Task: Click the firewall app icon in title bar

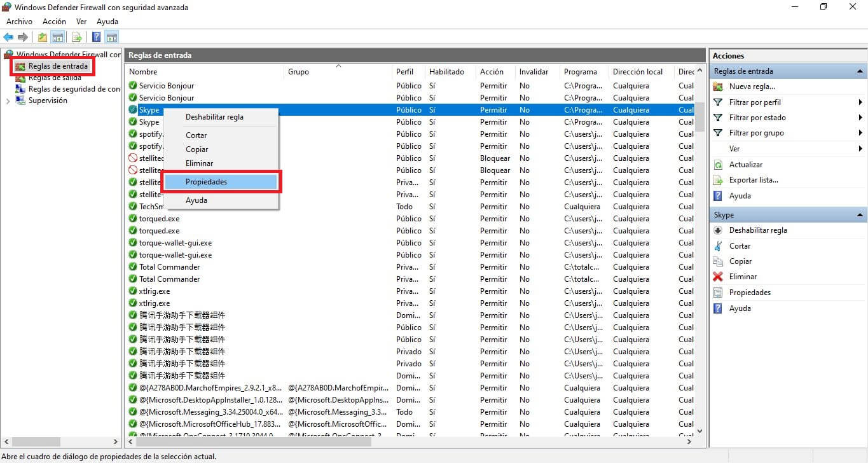Action: click(7, 8)
